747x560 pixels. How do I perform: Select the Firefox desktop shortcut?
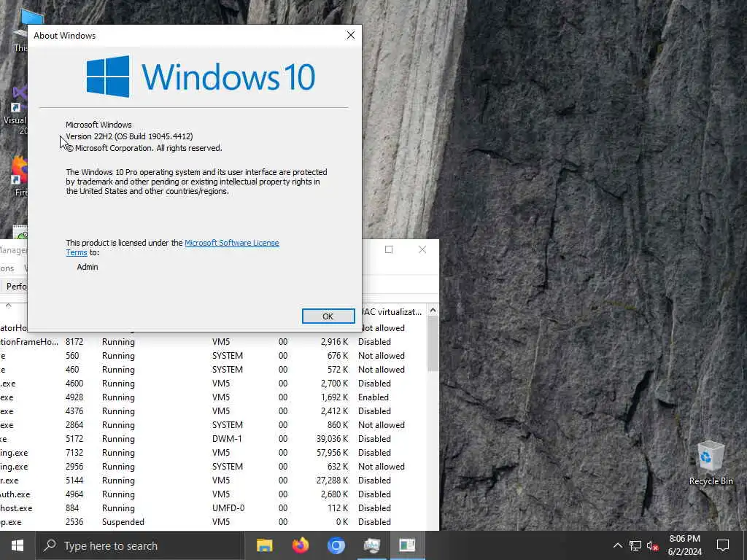19,176
